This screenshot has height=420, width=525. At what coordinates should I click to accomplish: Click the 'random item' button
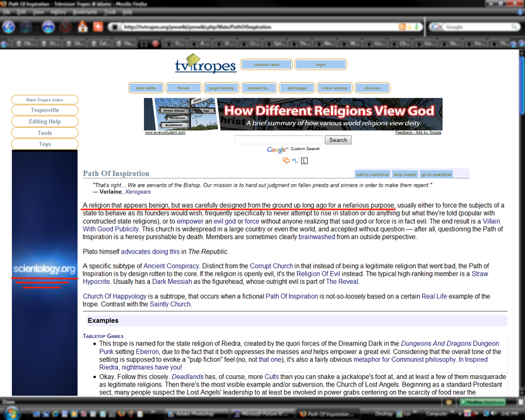[266, 65]
